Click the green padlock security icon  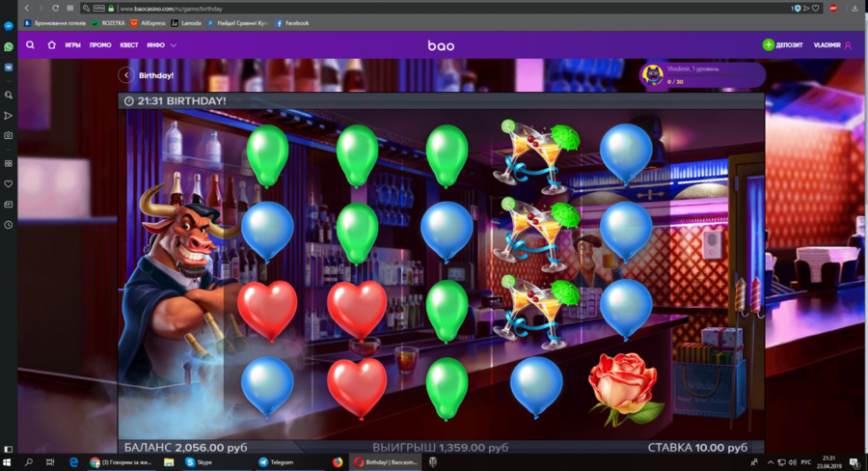tap(111, 9)
